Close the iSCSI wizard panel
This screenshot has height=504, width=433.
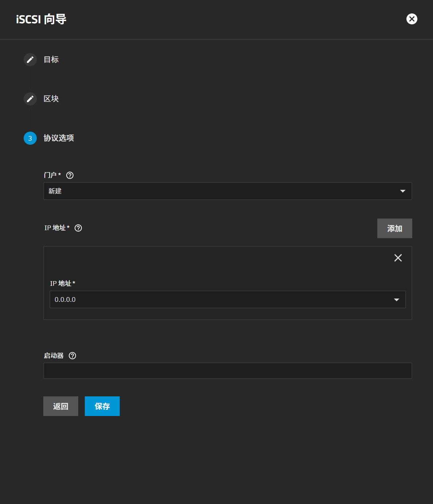coord(412,19)
